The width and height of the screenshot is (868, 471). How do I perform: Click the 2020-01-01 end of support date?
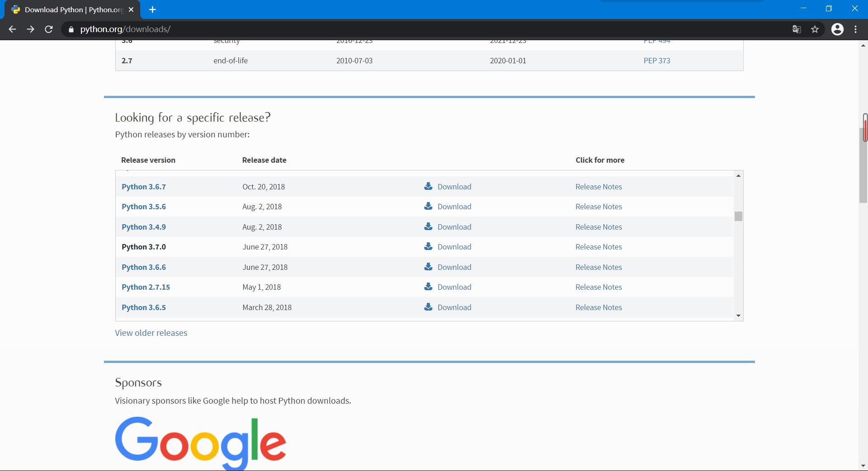coord(508,61)
